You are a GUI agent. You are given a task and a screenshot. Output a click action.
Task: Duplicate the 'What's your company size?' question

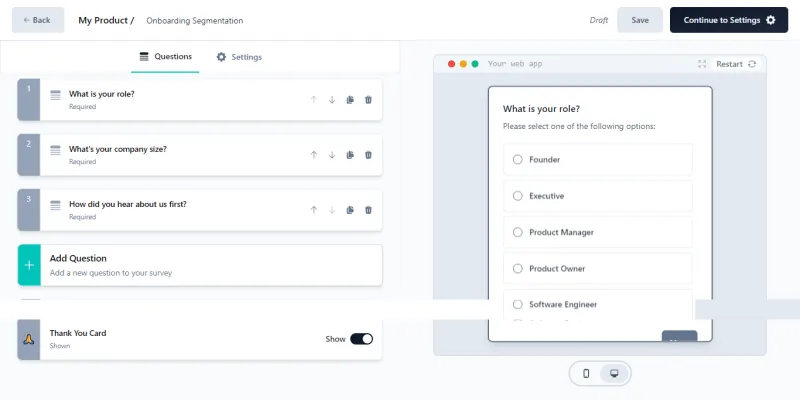(350, 155)
